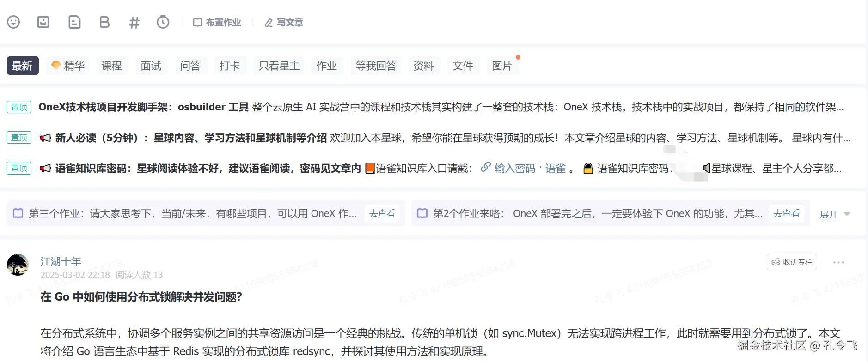This screenshot has height=362, width=868.
Task: Open the 作业 tab
Action: (x=327, y=66)
